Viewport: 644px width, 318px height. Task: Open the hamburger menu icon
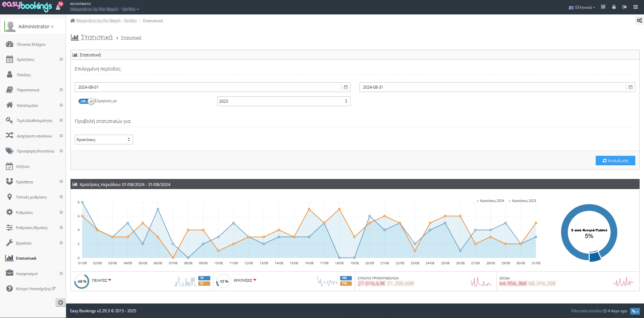(636, 7)
